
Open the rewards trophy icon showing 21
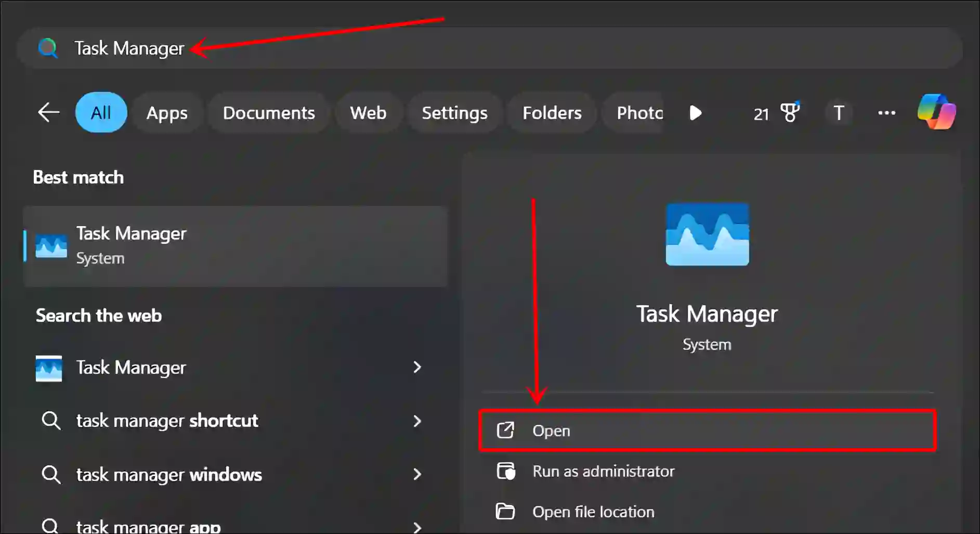(776, 113)
